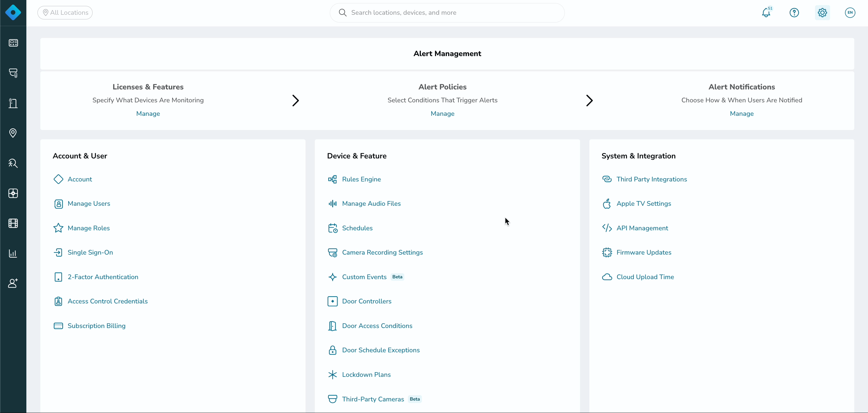868x413 pixels.
Task: Click the help question mark icon
Action: click(794, 13)
